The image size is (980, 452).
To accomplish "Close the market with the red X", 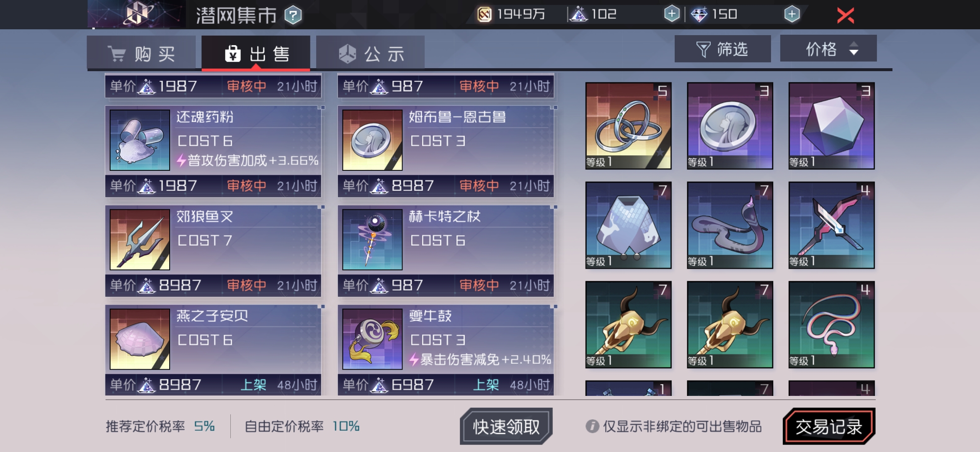I will 845,15.
